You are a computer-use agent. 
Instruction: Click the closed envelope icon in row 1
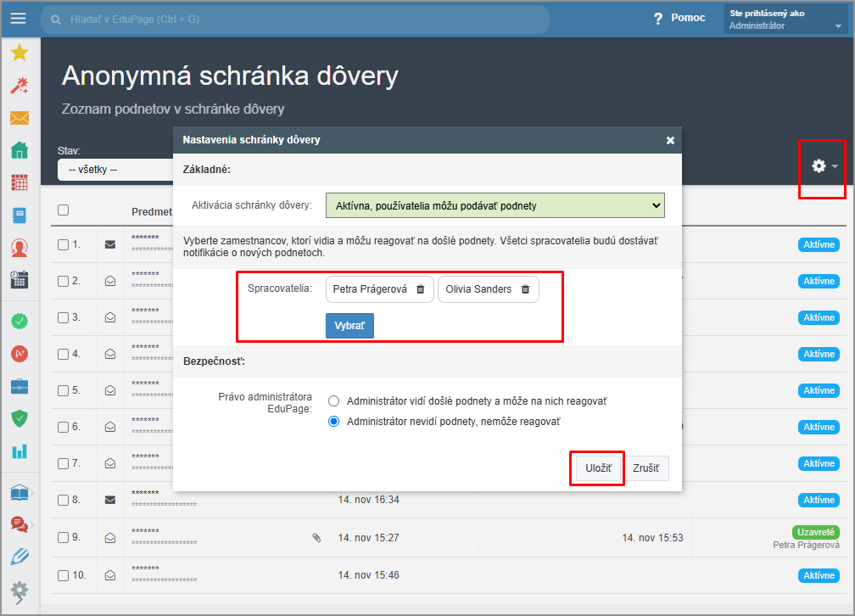click(110, 244)
